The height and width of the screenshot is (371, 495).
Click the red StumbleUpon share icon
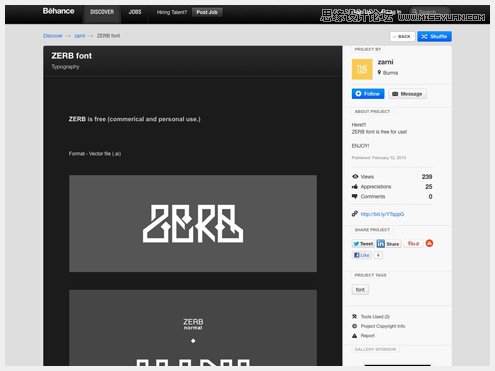point(429,243)
